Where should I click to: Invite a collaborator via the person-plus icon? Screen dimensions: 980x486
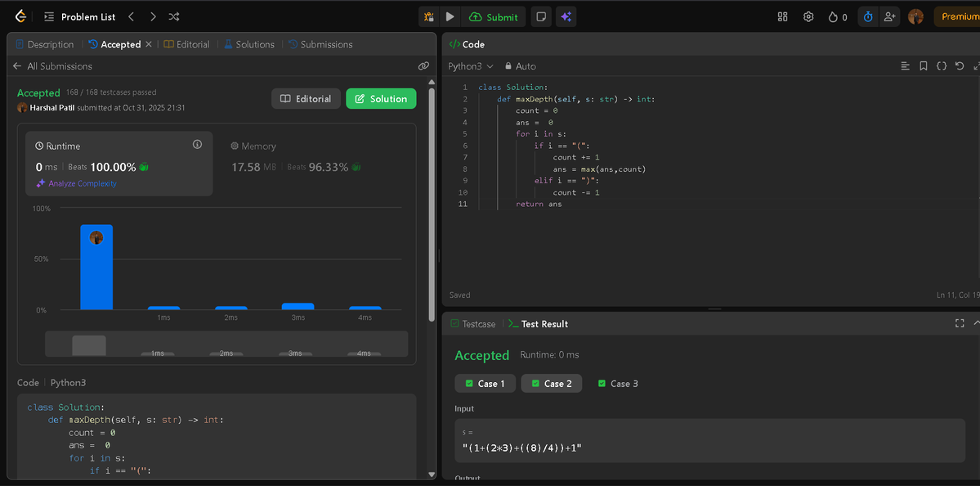889,16
